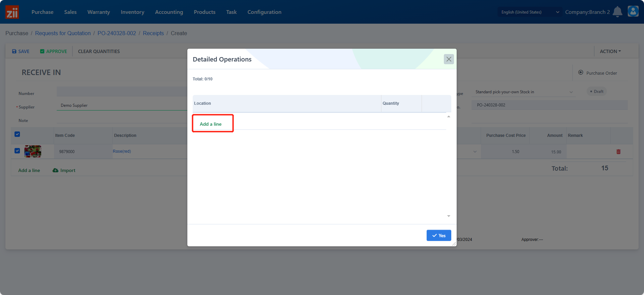Open the Warranty menu
Image resolution: width=644 pixels, height=295 pixels.
(99, 12)
